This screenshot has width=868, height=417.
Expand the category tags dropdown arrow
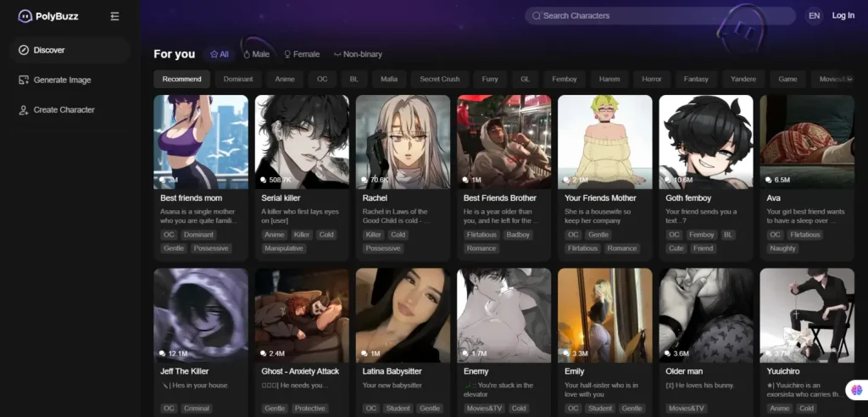click(849, 79)
